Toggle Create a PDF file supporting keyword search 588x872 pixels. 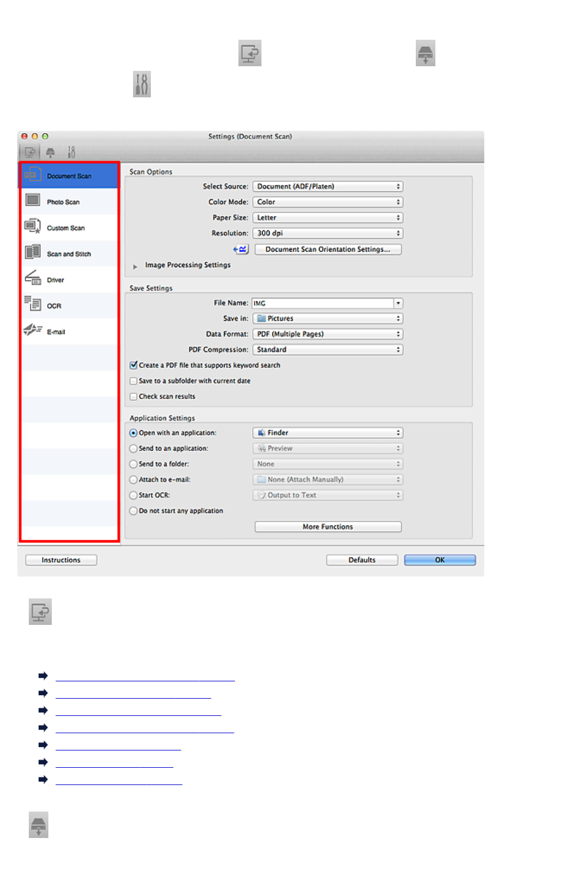click(134, 365)
